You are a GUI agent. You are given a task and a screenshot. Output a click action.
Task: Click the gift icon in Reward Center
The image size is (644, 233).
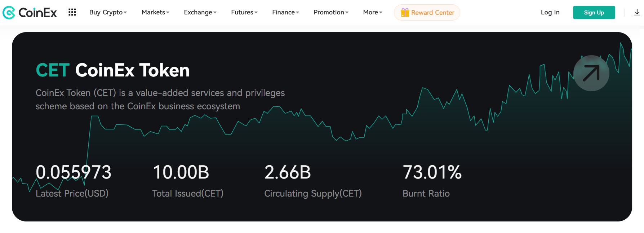405,13
